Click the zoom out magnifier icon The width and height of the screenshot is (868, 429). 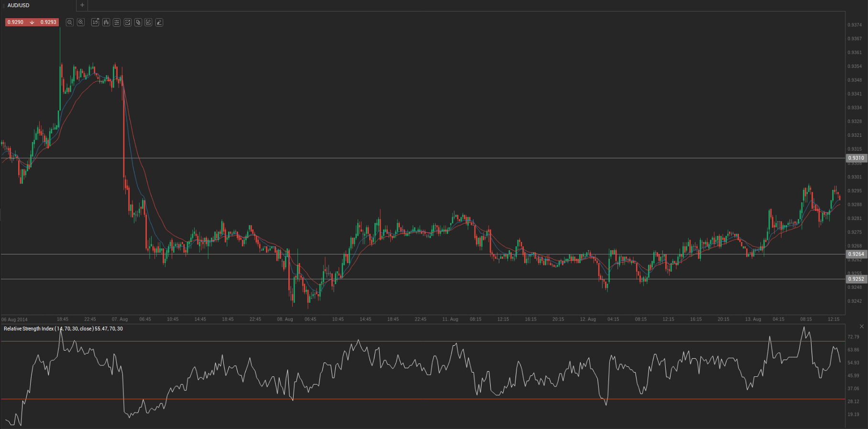(x=70, y=22)
